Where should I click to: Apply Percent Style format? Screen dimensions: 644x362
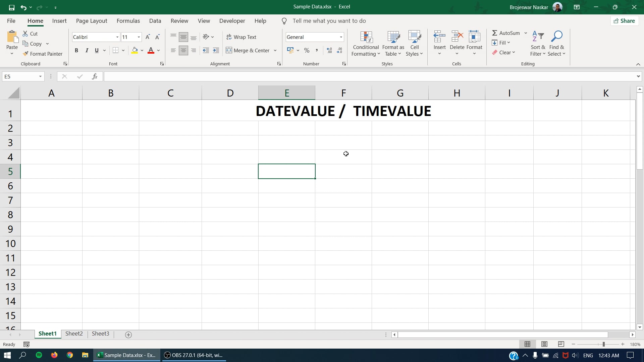(307, 50)
